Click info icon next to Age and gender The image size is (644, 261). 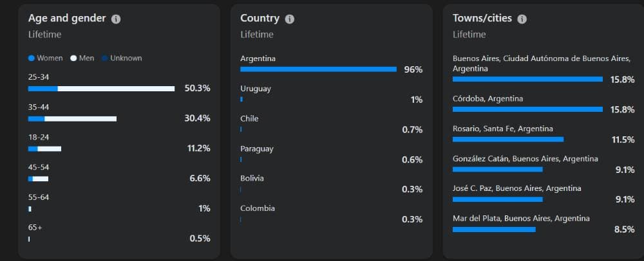click(116, 19)
